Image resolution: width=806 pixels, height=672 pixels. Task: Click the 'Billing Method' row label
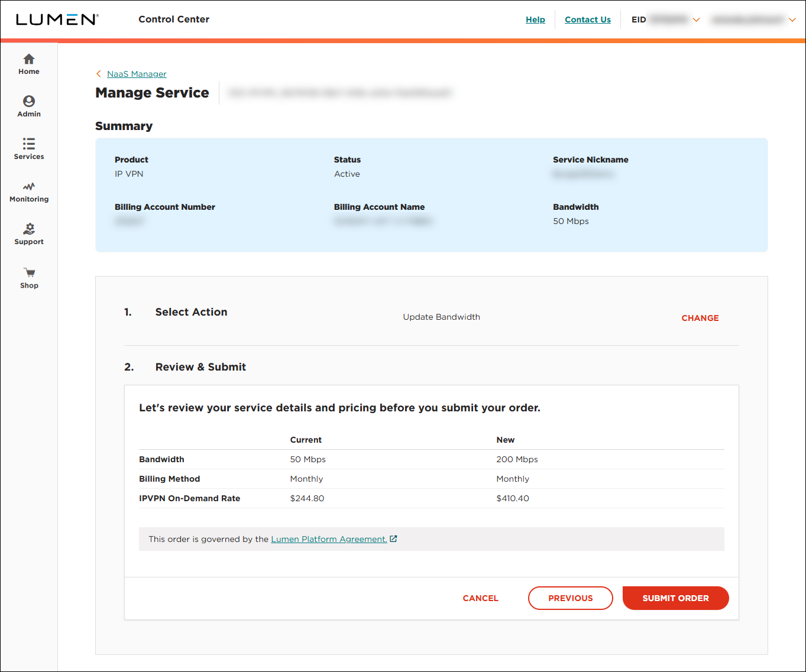(x=169, y=479)
